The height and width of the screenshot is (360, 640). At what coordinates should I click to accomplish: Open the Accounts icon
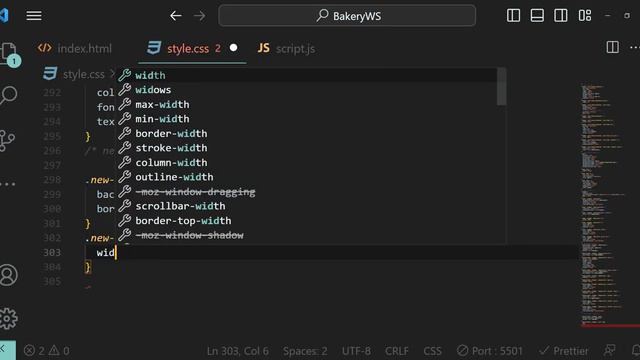(8, 275)
